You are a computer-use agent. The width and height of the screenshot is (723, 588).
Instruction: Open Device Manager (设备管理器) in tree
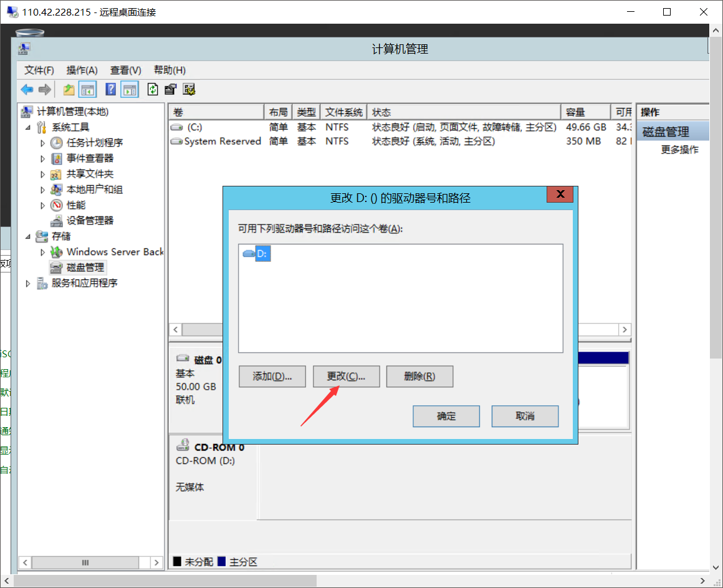(x=90, y=221)
